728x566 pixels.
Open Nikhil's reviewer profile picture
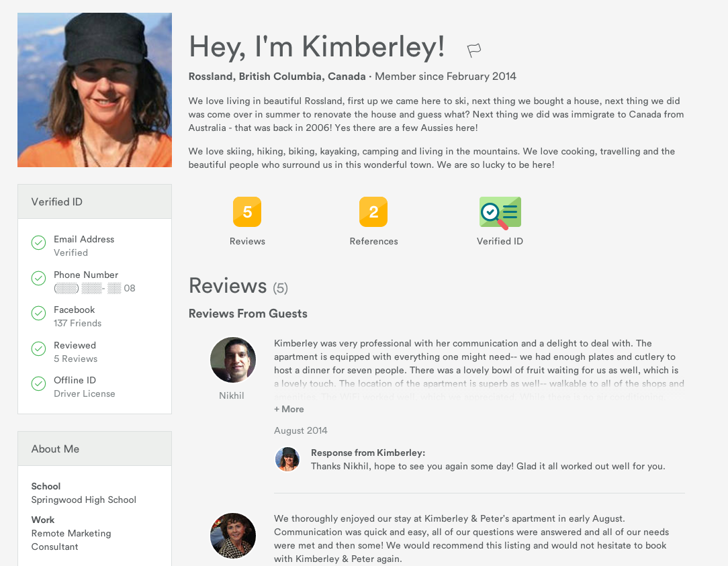pyautogui.click(x=233, y=360)
